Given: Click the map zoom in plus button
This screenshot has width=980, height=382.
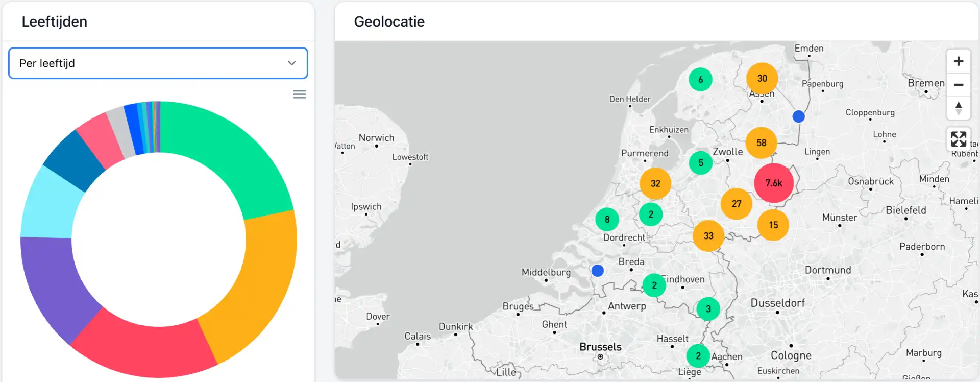Looking at the screenshot, I should [x=958, y=61].
